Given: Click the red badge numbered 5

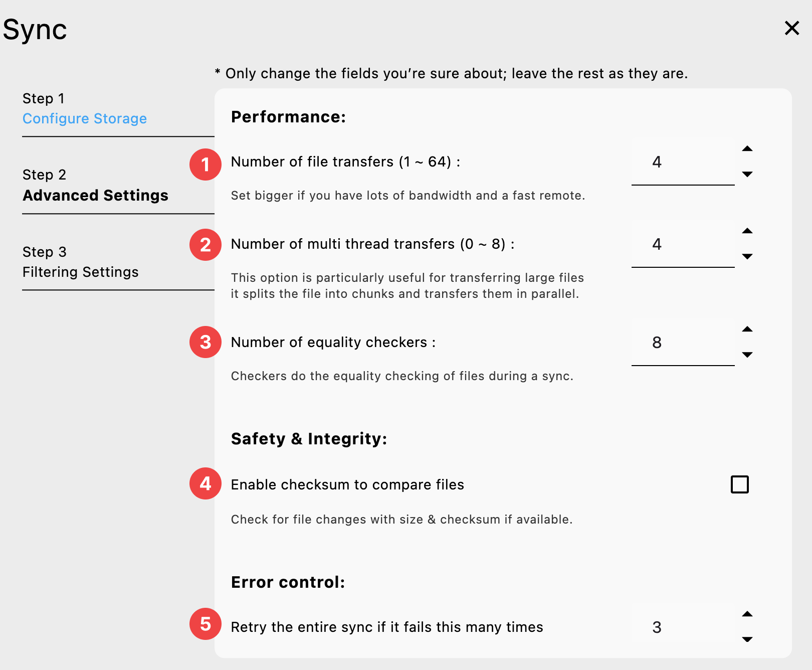Looking at the screenshot, I should 205,624.
